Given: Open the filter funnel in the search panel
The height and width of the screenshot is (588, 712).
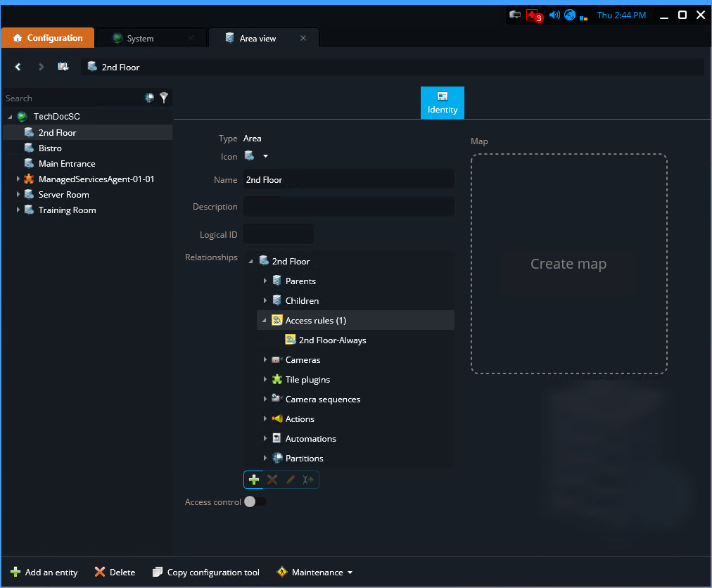Looking at the screenshot, I should [164, 98].
